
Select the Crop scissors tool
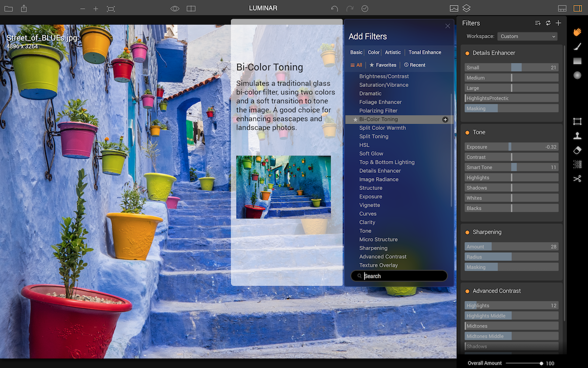tap(577, 179)
